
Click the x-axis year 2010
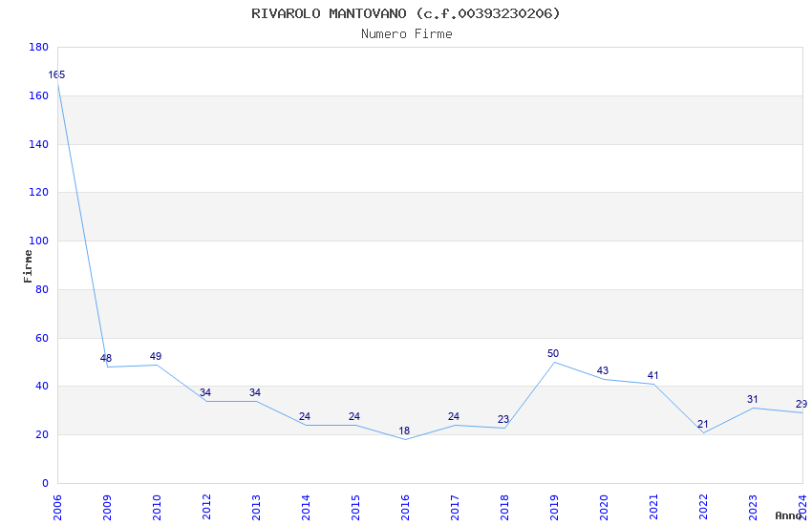(x=157, y=507)
